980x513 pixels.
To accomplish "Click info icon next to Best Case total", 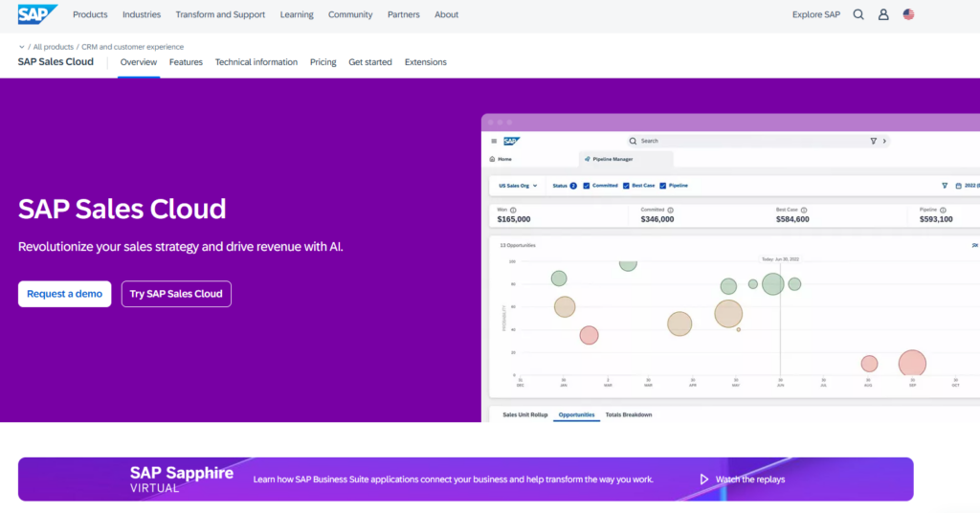I will click(x=804, y=211).
